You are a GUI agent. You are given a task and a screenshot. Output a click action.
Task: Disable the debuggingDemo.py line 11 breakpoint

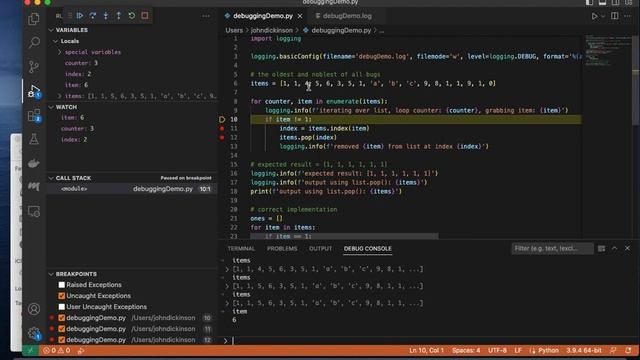point(62,329)
